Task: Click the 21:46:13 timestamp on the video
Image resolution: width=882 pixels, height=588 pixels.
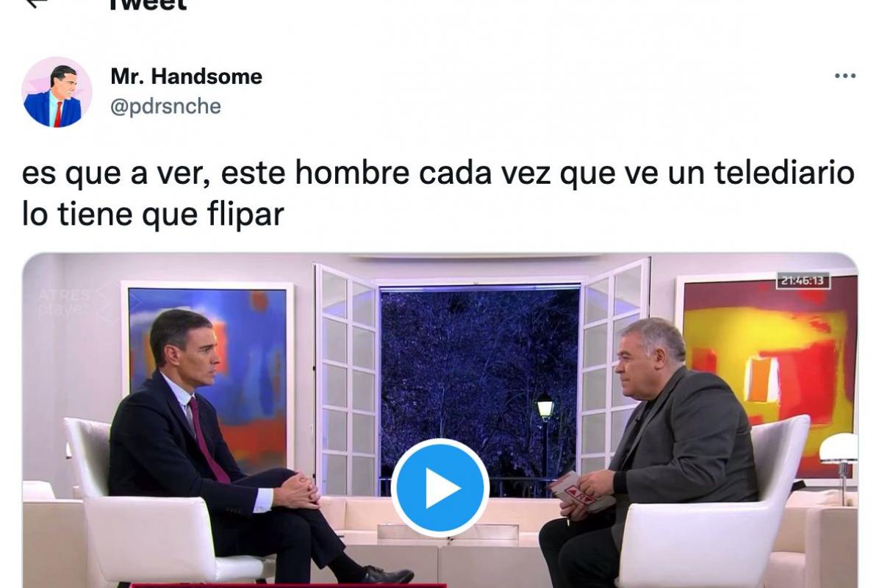Action: 803,280
